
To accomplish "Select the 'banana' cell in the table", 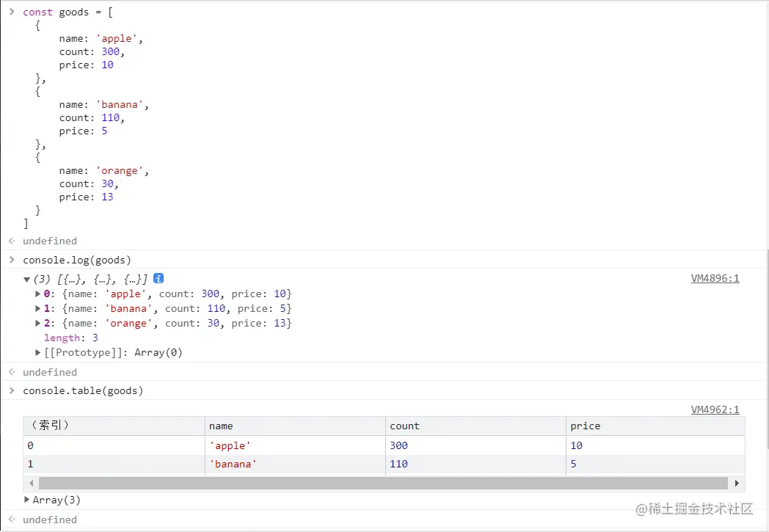I will click(295, 464).
